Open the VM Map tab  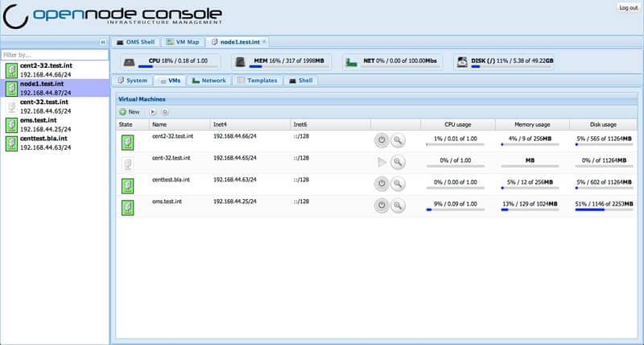tap(183, 42)
